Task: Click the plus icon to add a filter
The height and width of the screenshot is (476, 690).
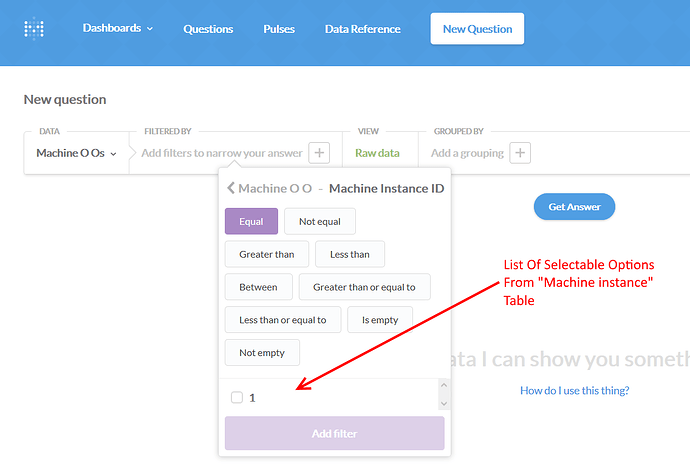Action: click(319, 153)
